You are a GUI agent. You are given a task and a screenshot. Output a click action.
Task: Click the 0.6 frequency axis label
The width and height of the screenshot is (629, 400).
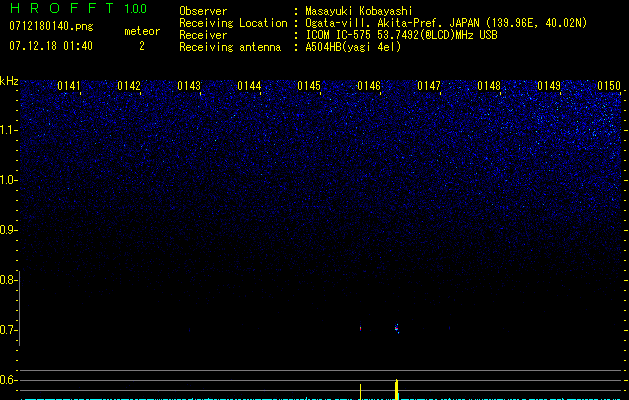[x=7, y=380]
